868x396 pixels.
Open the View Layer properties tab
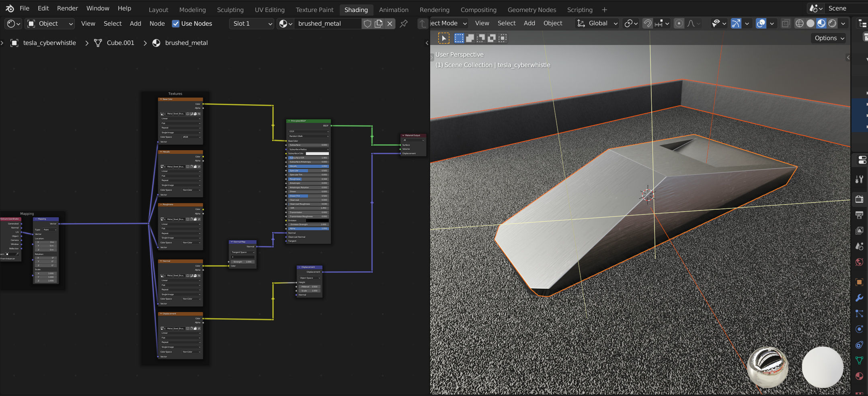(860, 231)
